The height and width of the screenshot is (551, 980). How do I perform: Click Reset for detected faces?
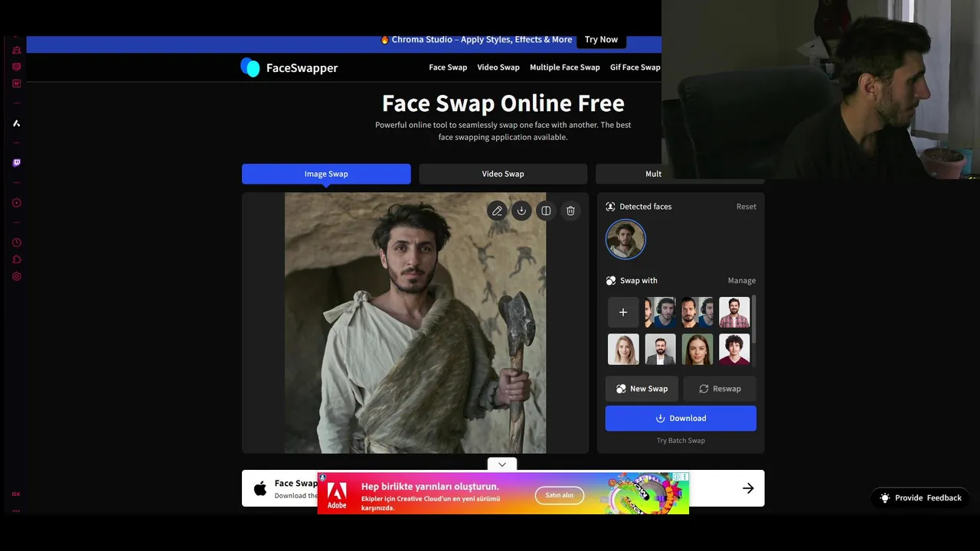tap(746, 207)
